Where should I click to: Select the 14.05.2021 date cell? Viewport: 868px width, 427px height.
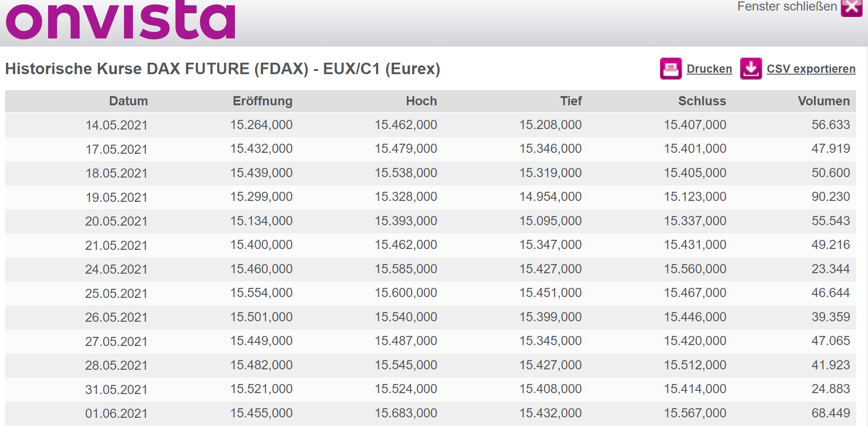(x=116, y=125)
